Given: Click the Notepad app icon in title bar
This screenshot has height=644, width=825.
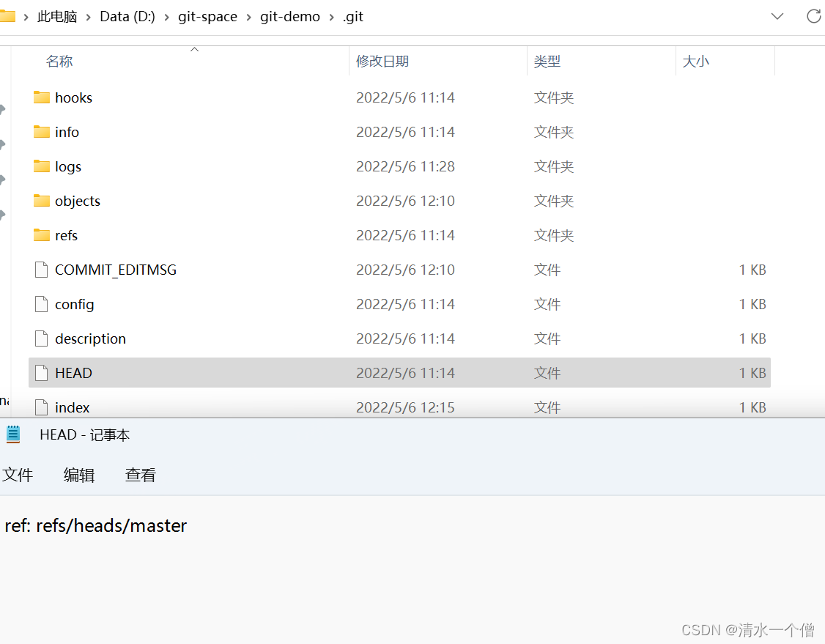Looking at the screenshot, I should coord(13,434).
